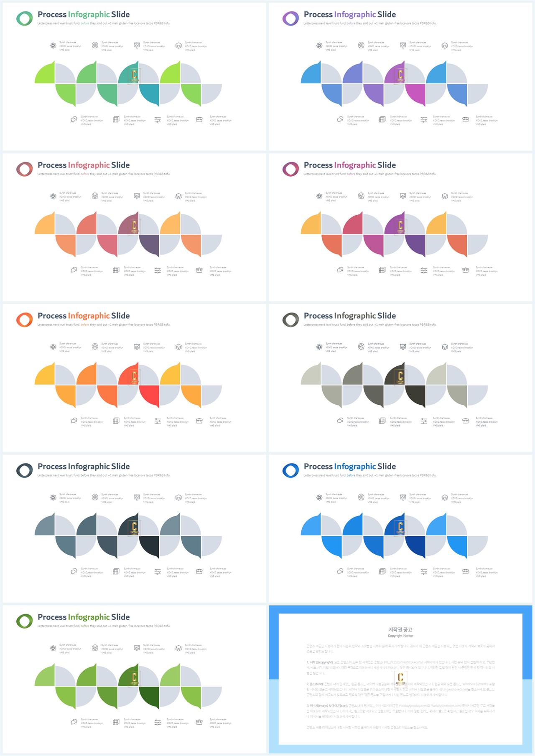Viewport: 535px width, 756px height.
Task: Click the bright red quarter-circle in the orange slide
Action: (x=149, y=396)
